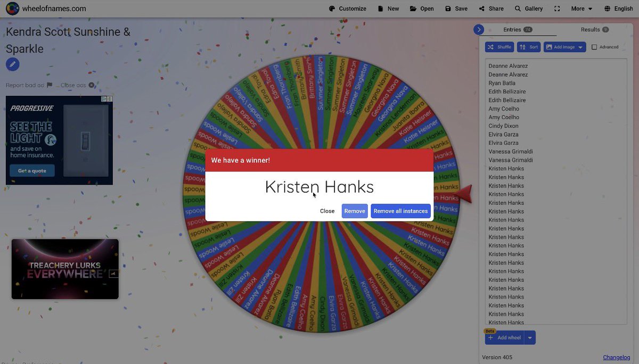
Task: Expand the More menu
Action: point(582,9)
